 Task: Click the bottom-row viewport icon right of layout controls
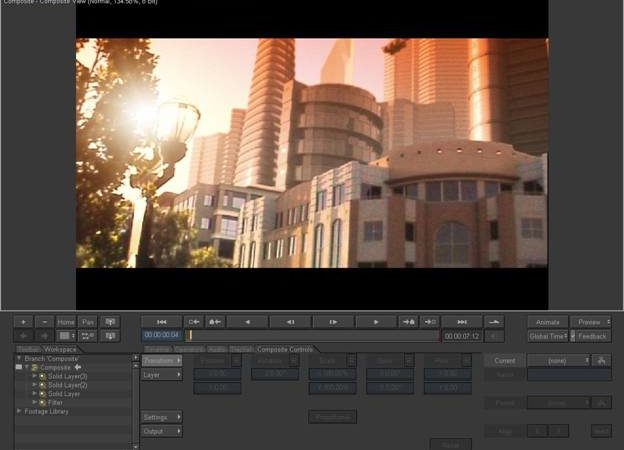tap(110, 336)
